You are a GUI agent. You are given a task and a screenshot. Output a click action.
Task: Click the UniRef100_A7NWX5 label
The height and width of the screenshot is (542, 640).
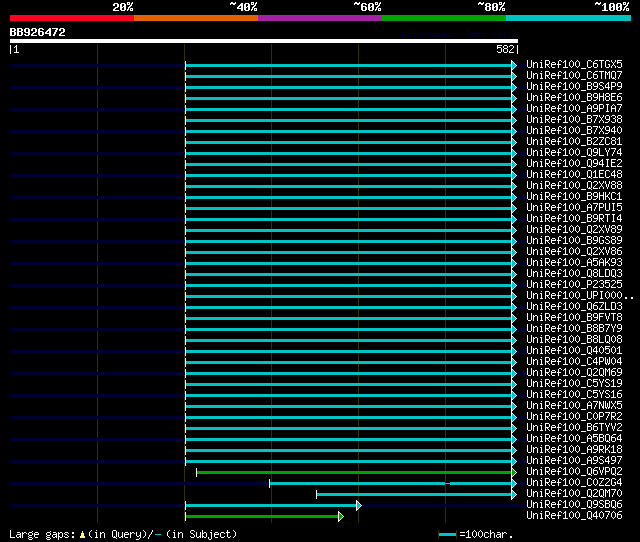[574, 406]
